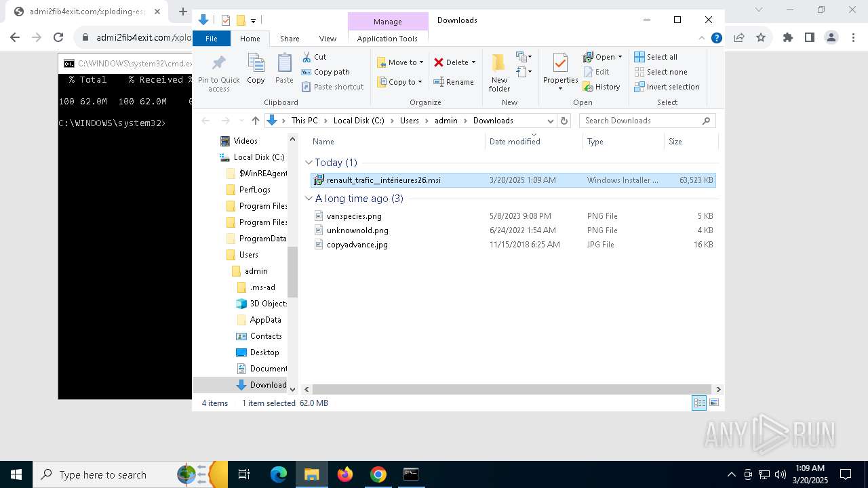Switch to Large icons view
Image resolution: width=868 pixels, height=488 pixels.
coord(713,403)
